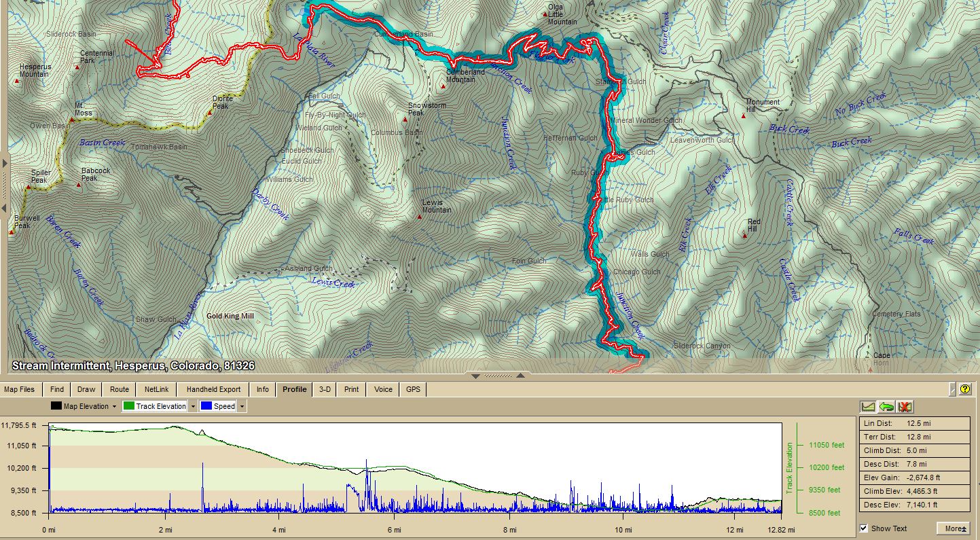Click the black Map Elevation color swatch
980x540 pixels.
pos(56,406)
